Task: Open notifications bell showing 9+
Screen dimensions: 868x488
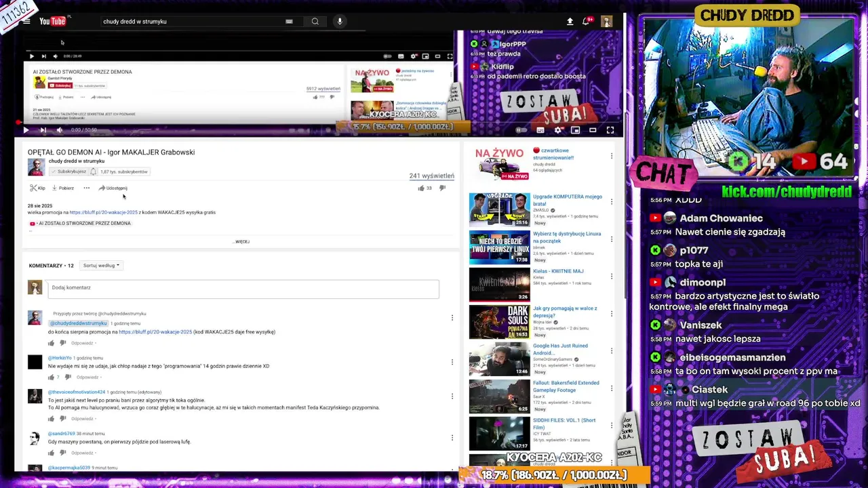Action: (587, 22)
